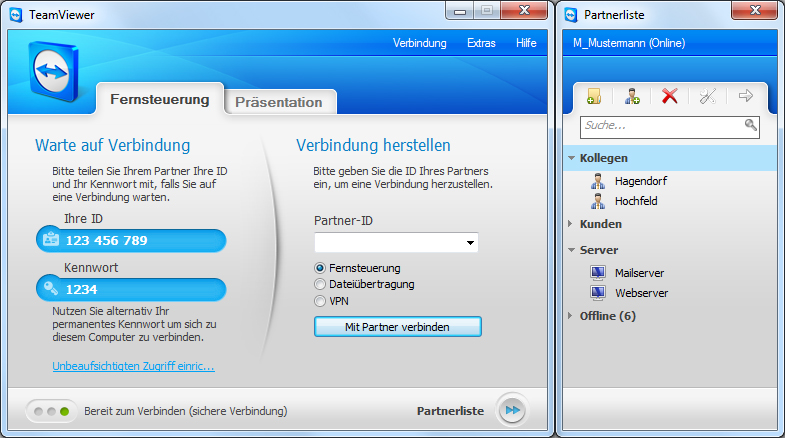Click the Warte auf Verbindung heading
Screen dimensions: 785x438
pos(113,145)
